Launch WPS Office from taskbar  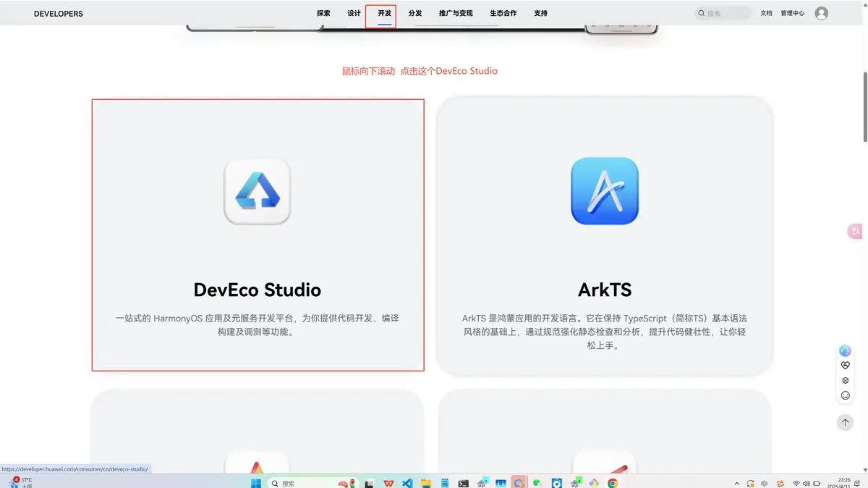[388, 483]
